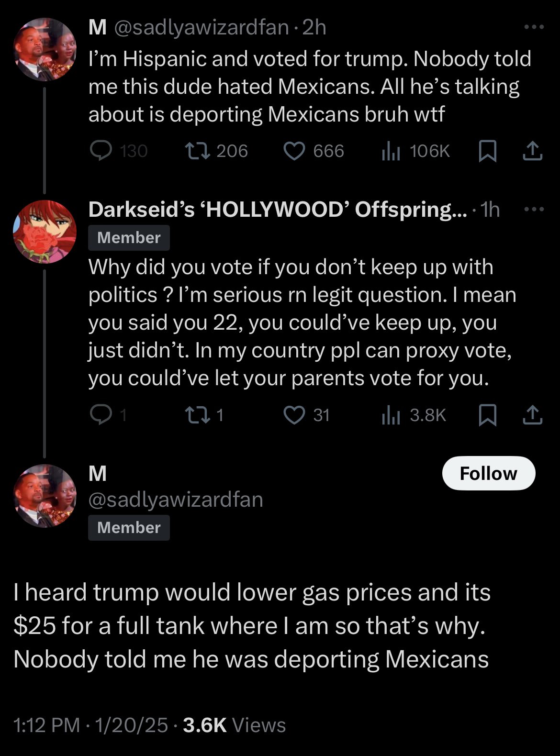Open M's profile picture in top tweet
This screenshot has width=560, height=756.
click(x=45, y=50)
